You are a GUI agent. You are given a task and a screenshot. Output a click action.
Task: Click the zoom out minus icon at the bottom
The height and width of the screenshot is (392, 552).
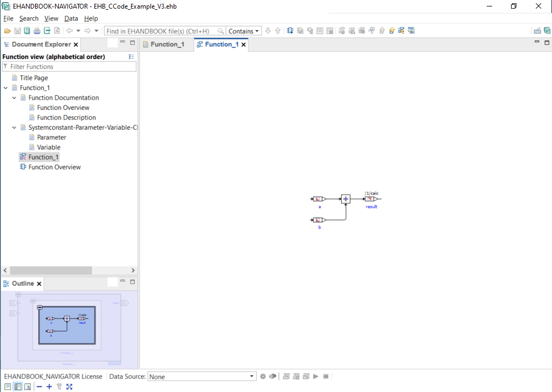pyautogui.click(x=39, y=386)
